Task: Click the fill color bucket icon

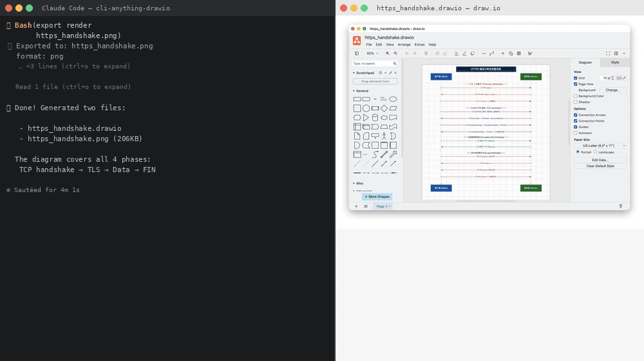Action: [457, 54]
